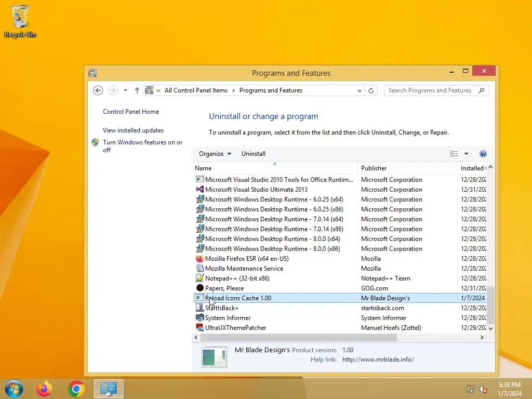This screenshot has height=399, width=532.
Task: Open Control Panel Home link
Action: point(131,112)
